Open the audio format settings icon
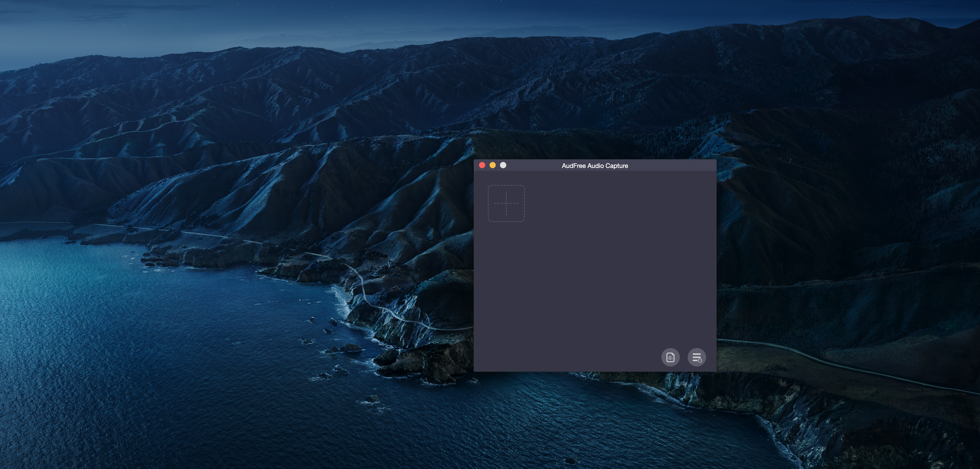The width and height of the screenshot is (980, 469). [670, 357]
